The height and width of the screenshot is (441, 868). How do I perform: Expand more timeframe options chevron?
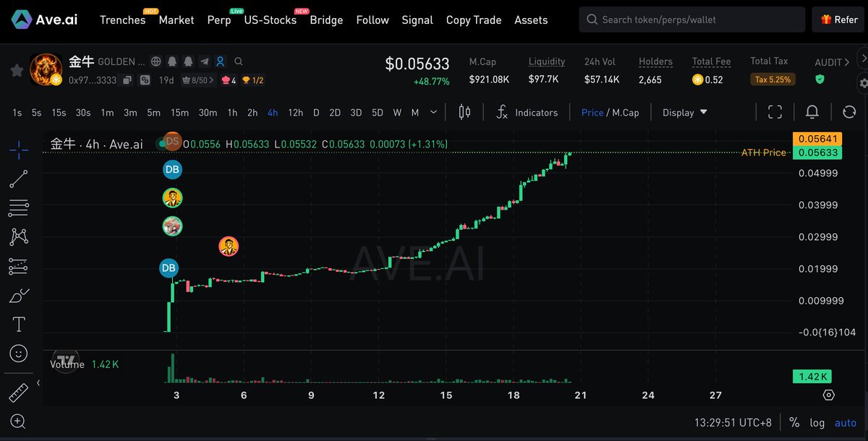433,112
